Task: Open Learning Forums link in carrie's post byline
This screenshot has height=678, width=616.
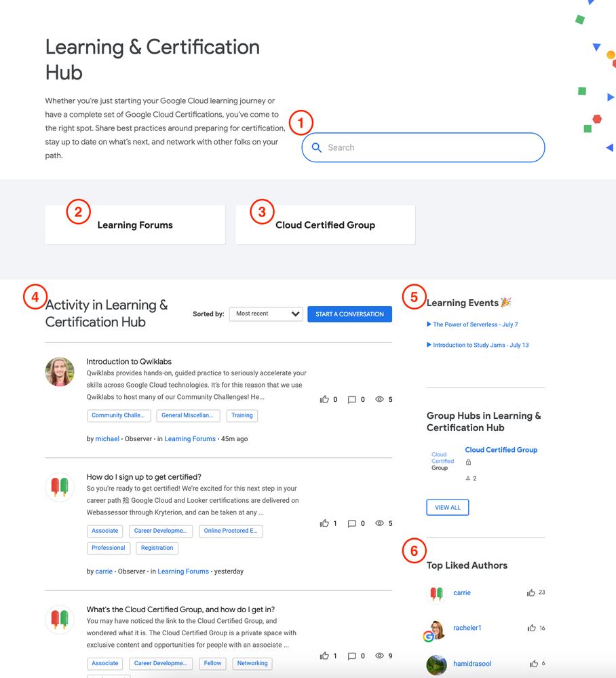Action: click(183, 571)
